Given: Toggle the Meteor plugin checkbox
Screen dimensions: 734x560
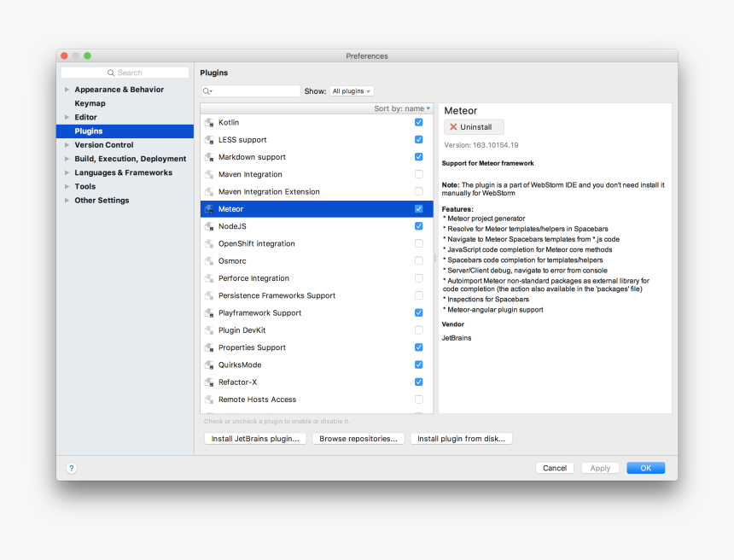Looking at the screenshot, I should coord(419,209).
